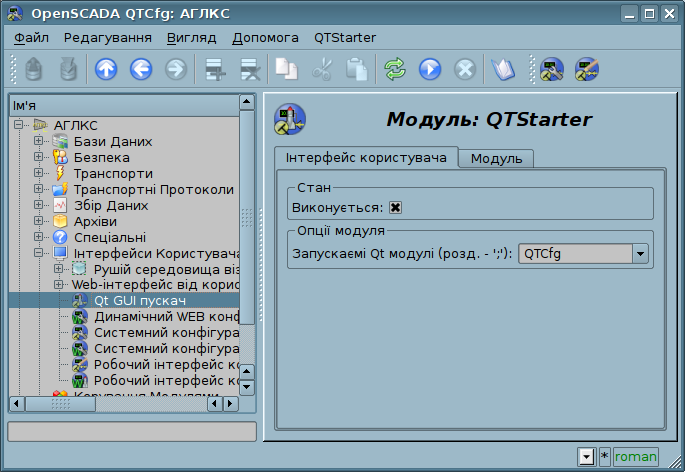
Task: Click the Ім'я column header
Action: pyautogui.click(x=124, y=105)
